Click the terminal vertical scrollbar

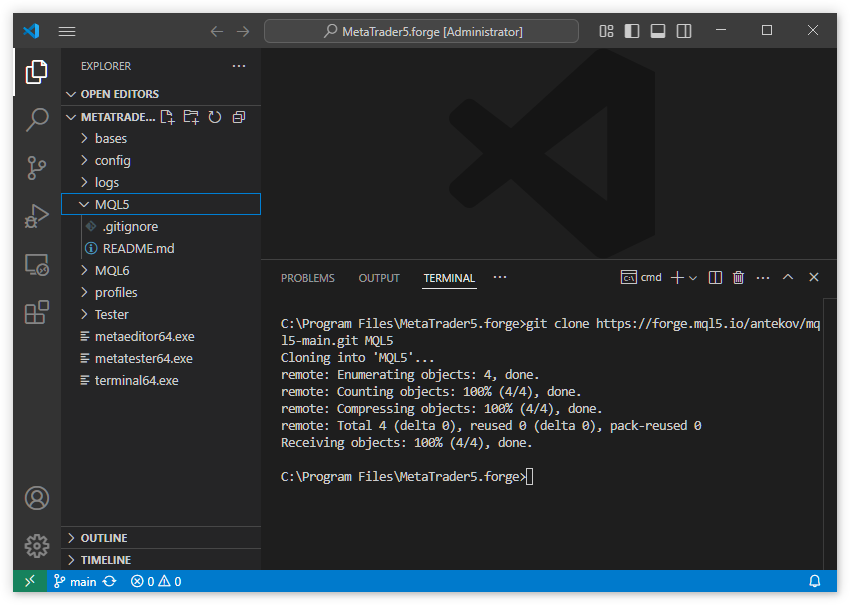tap(829, 434)
